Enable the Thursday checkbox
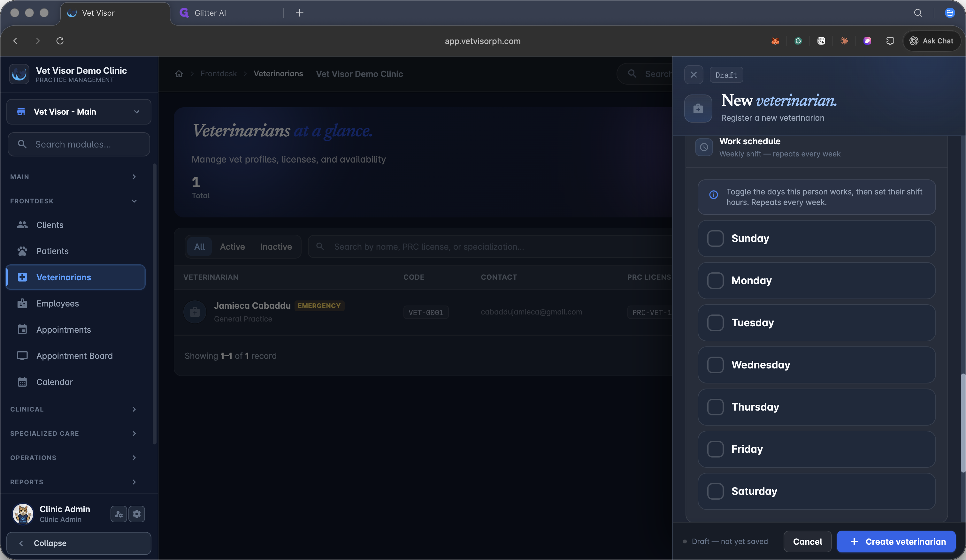The height and width of the screenshot is (560, 966). (715, 407)
